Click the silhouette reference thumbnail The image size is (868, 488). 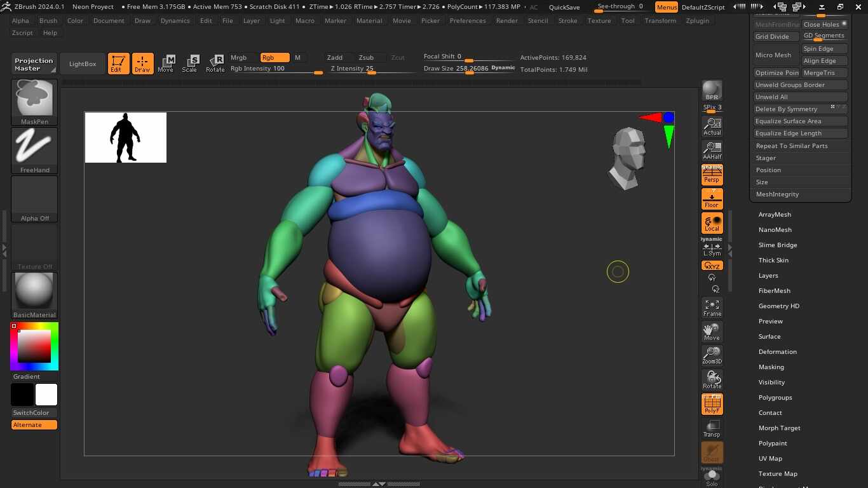point(126,137)
